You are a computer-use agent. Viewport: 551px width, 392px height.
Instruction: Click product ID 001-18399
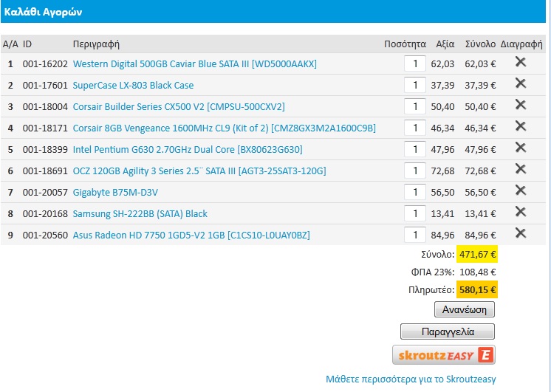click(x=45, y=150)
